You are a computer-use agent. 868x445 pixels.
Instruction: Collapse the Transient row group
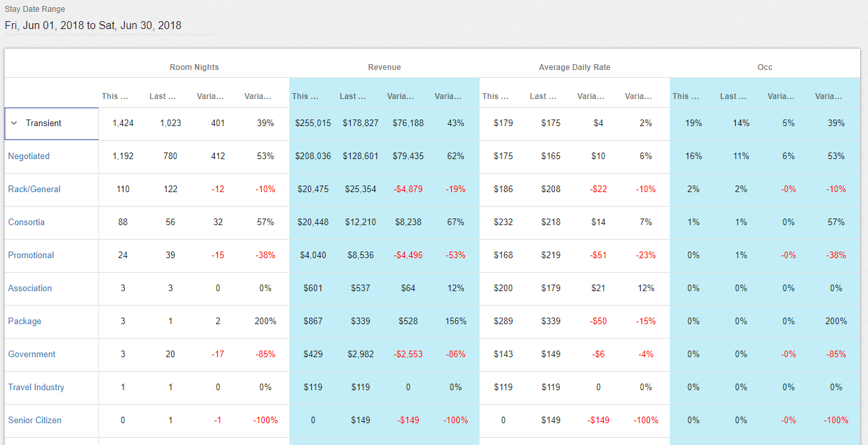(13, 123)
